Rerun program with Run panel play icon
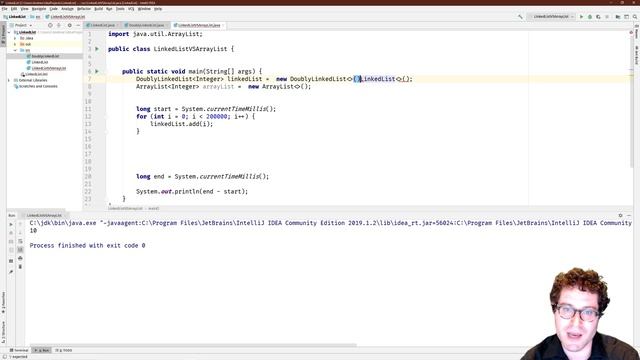This screenshot has height=360, width=640. (x=11, y=224)
